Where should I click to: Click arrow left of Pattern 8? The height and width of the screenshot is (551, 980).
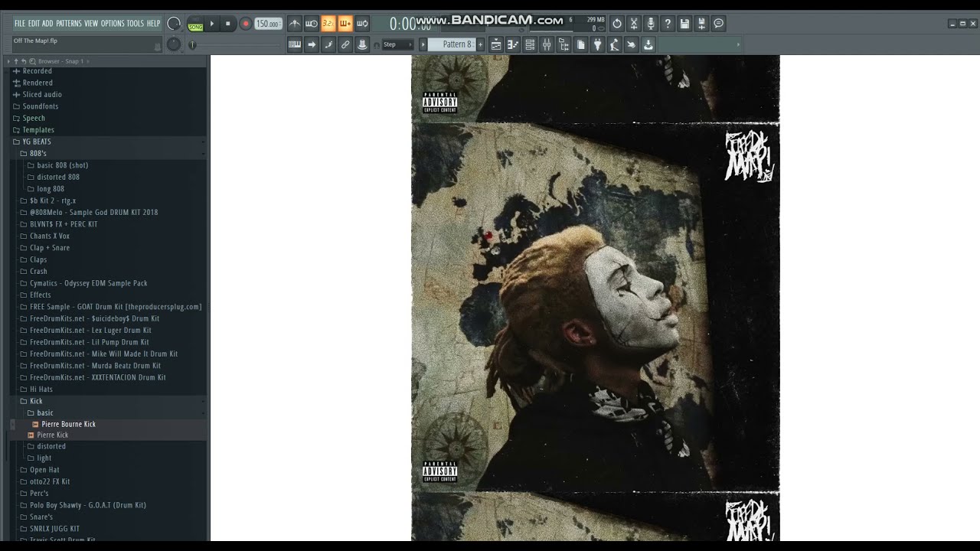(x=422, y=44)
